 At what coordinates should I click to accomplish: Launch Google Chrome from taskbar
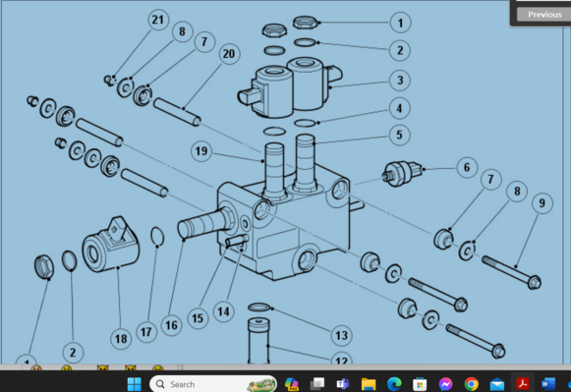tap(471, 384)
